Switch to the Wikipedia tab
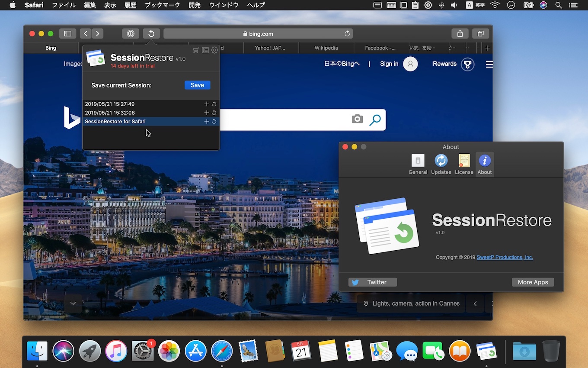This screenshot has width=588, height=368. coord(326,48)
